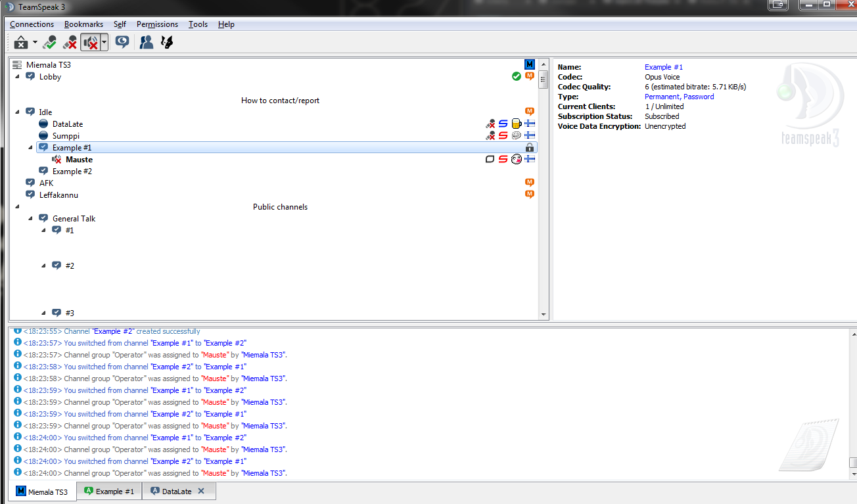This screenshot has height=504, width=857.
Task: Click the Miemala TS3 server icon in tree
Action: pyautogui.click(x=17, y=65)
